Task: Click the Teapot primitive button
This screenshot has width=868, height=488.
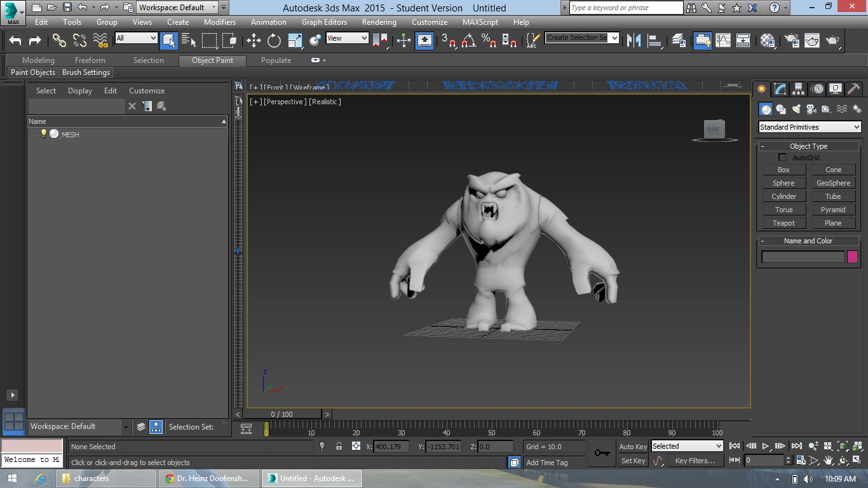Action: [x=783, y=223]
